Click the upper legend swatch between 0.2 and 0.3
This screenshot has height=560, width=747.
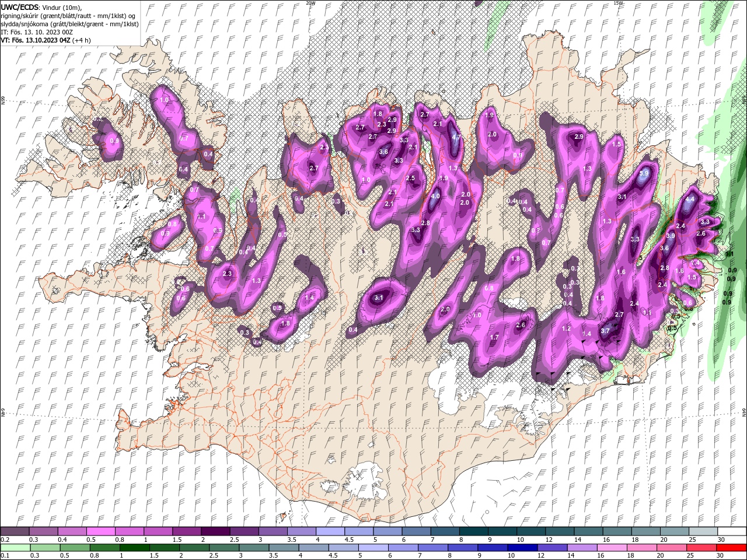(x=15, y=531)
